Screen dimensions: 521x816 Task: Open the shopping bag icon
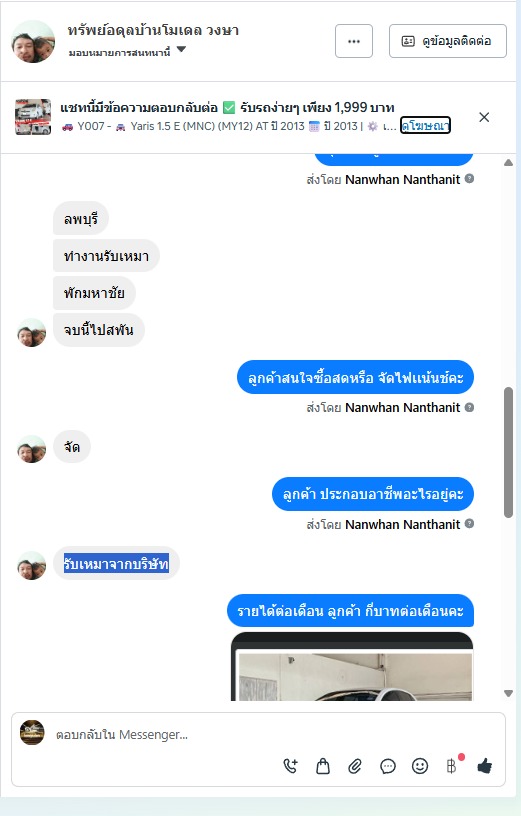tap(323, 766)
